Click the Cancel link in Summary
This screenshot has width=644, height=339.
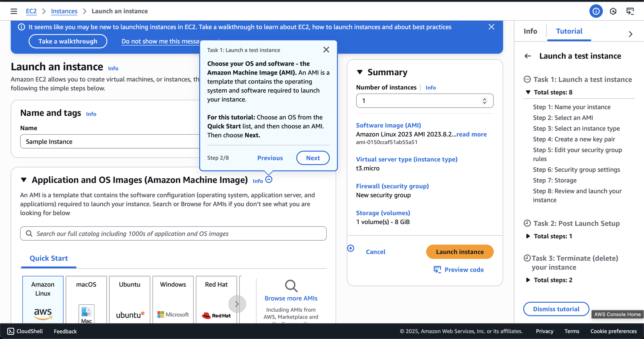375,252
